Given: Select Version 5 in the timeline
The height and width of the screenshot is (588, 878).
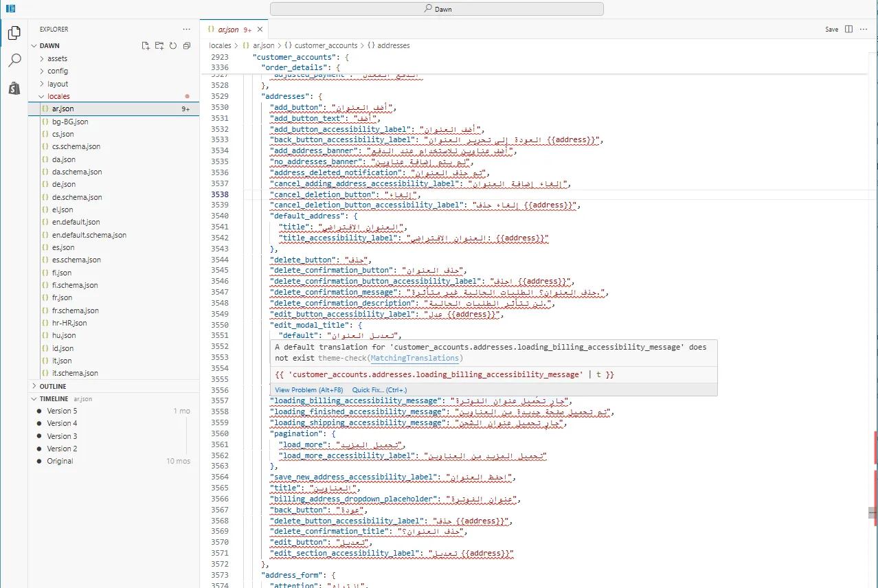Looking at the screenshot, I should 62,411.
